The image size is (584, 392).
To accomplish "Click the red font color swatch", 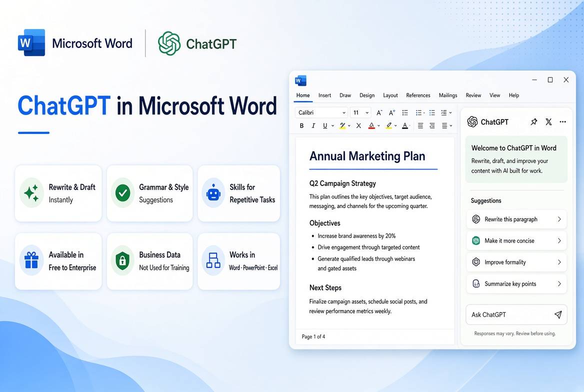I will click(371, 125).
